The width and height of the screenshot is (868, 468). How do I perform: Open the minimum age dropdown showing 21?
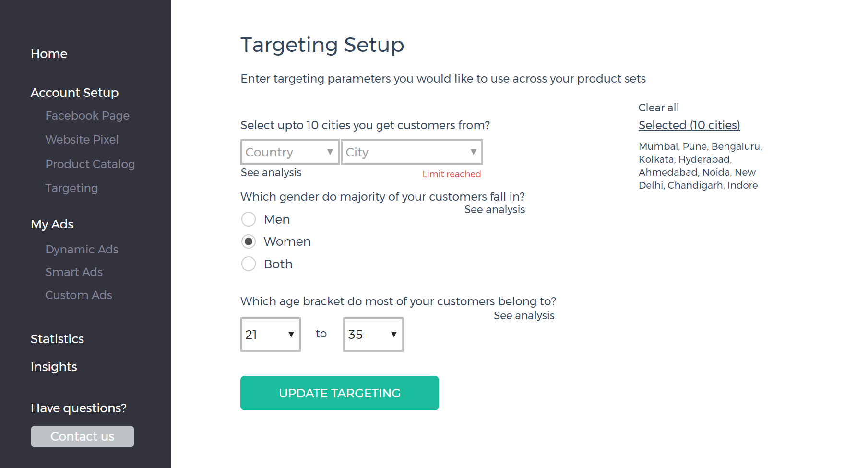point(270,335)
